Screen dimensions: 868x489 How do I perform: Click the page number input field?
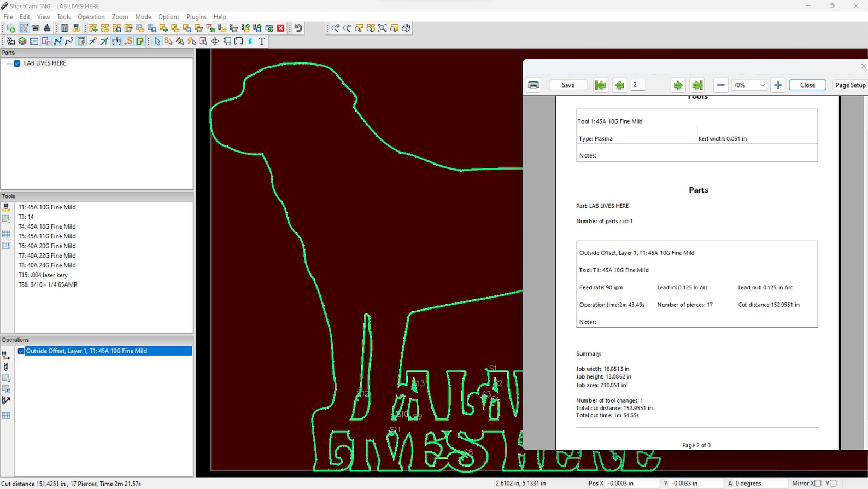pyautogui.click(x=638, y=85)
